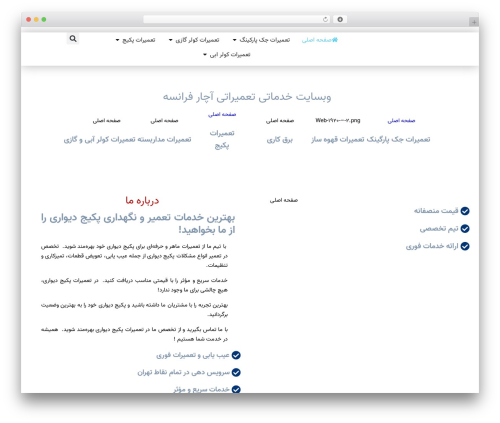Open تعمیرات کولر آبی nav item
Image resolution: width=500 pixels, height=423 pixels.
(230, 55)
